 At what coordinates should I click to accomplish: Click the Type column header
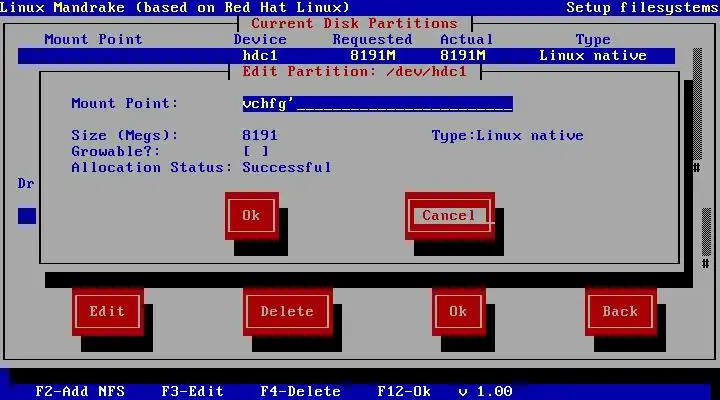click(x=593, y=40)
